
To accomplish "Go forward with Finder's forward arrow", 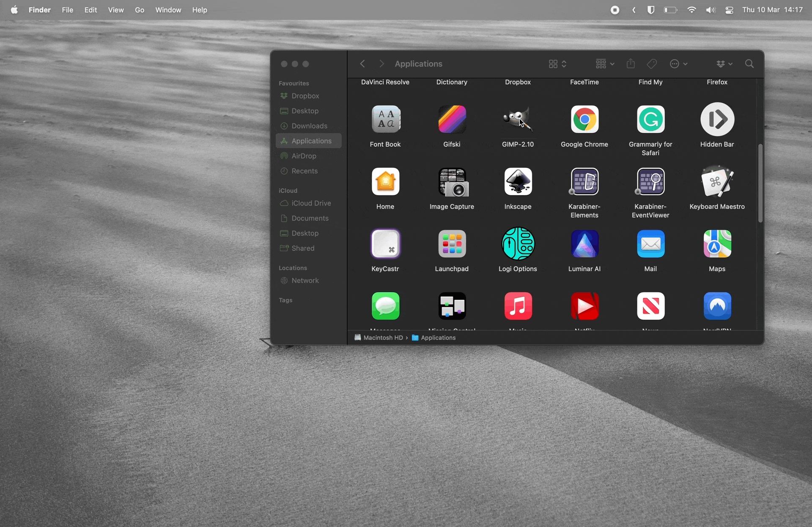I will coord(381,64).
